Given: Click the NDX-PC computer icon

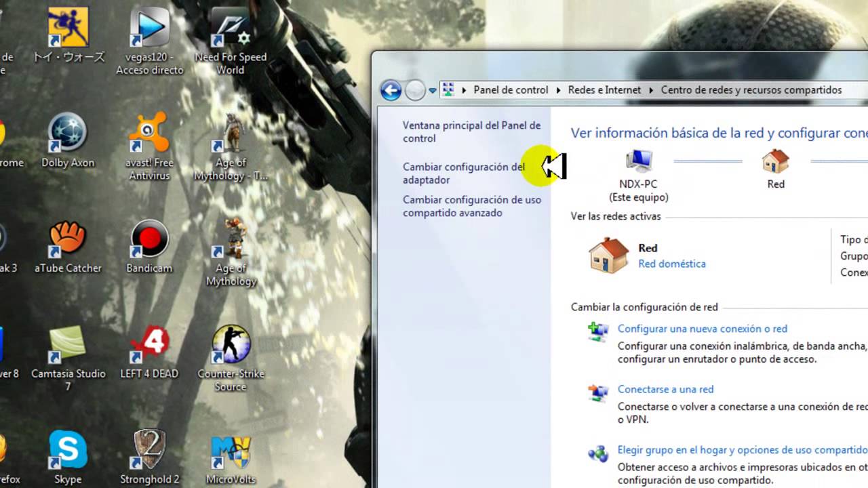Looking at the screenshot, I should pos(638,161).
